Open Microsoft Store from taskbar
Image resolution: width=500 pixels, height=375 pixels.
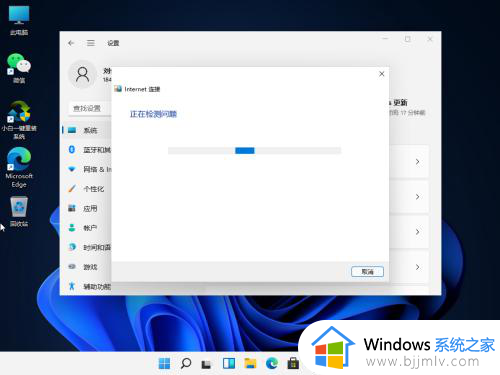[x=293, y=363]
